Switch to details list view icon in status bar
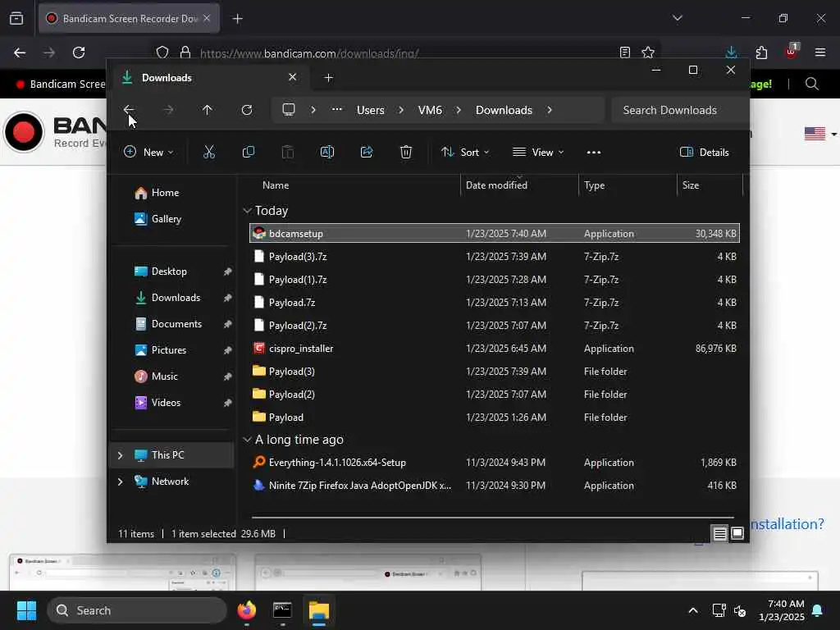 pyautogui.click(x=719, y=533)
